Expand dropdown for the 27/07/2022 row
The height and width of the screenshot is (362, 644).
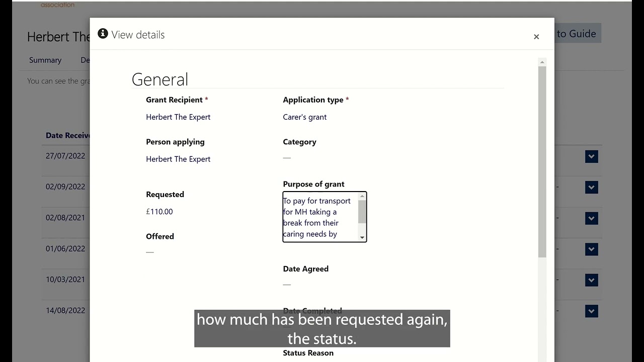pos(591,156)
